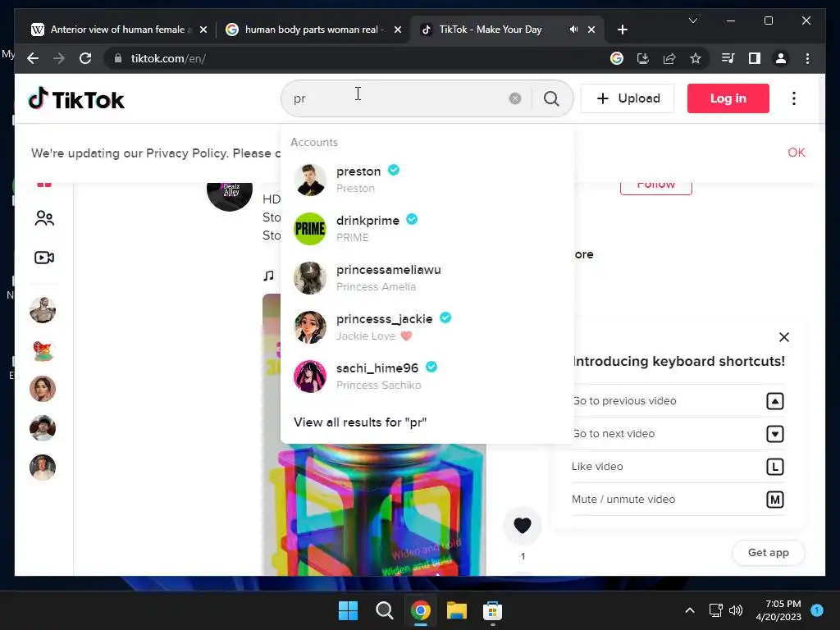Mute the TikTok tab audio icon

tap(573, 30)
